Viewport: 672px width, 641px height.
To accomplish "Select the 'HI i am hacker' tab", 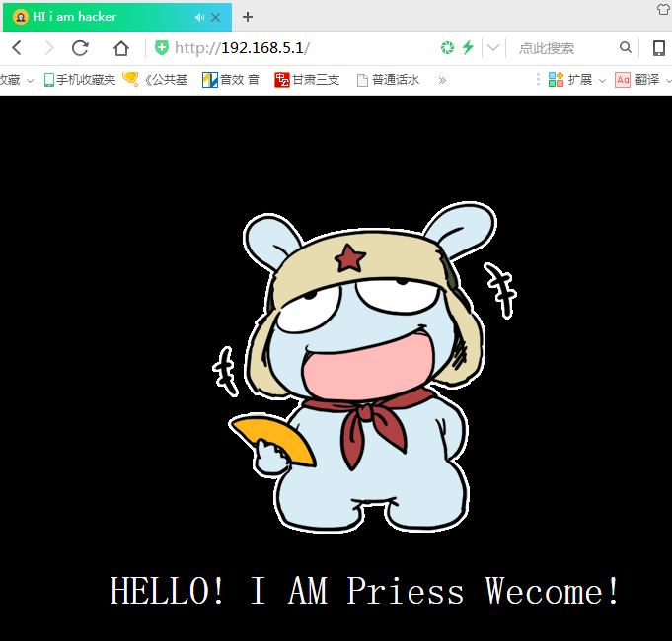I will [x=117, y=17].
